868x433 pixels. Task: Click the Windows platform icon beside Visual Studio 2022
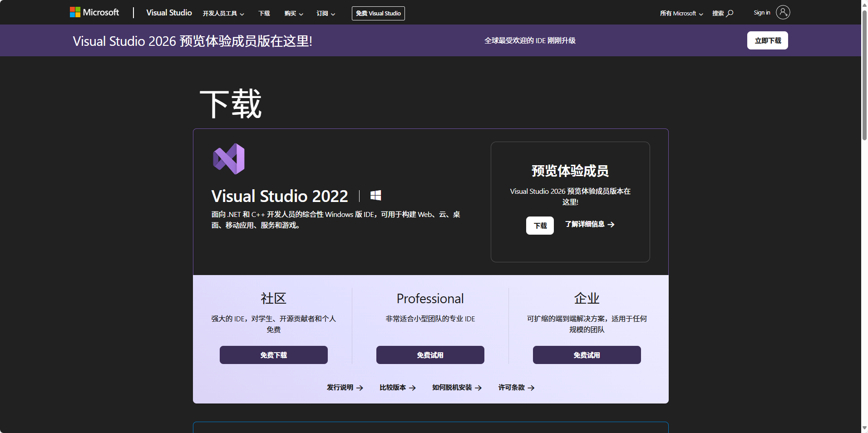375,196
